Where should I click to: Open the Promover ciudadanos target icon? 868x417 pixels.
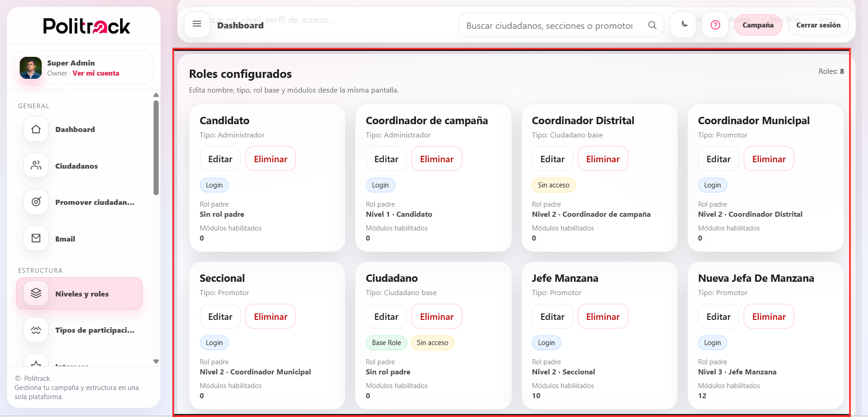point(36,202)
